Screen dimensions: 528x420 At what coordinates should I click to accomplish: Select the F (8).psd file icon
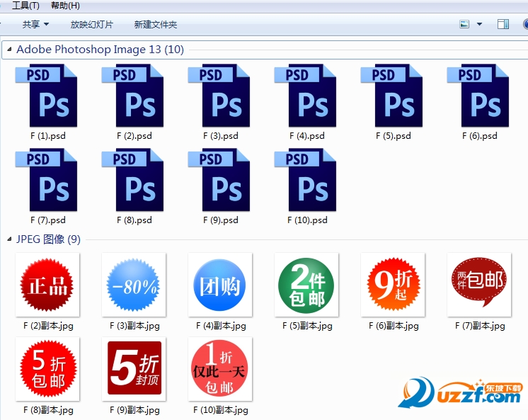(x=132, y=180)
